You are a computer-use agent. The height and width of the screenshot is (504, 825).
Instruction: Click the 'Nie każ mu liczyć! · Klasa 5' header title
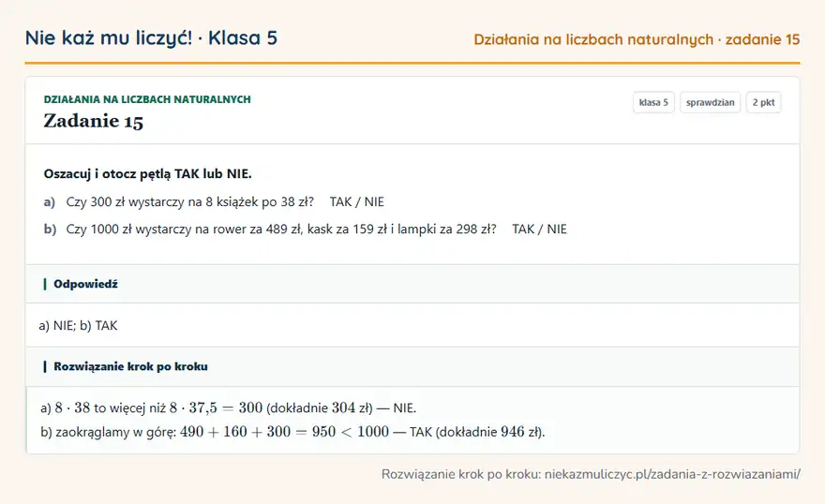click(x=151, y=38)
